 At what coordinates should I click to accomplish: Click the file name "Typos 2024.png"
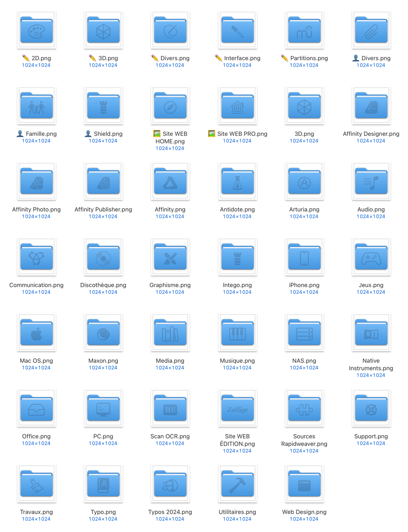170,512
